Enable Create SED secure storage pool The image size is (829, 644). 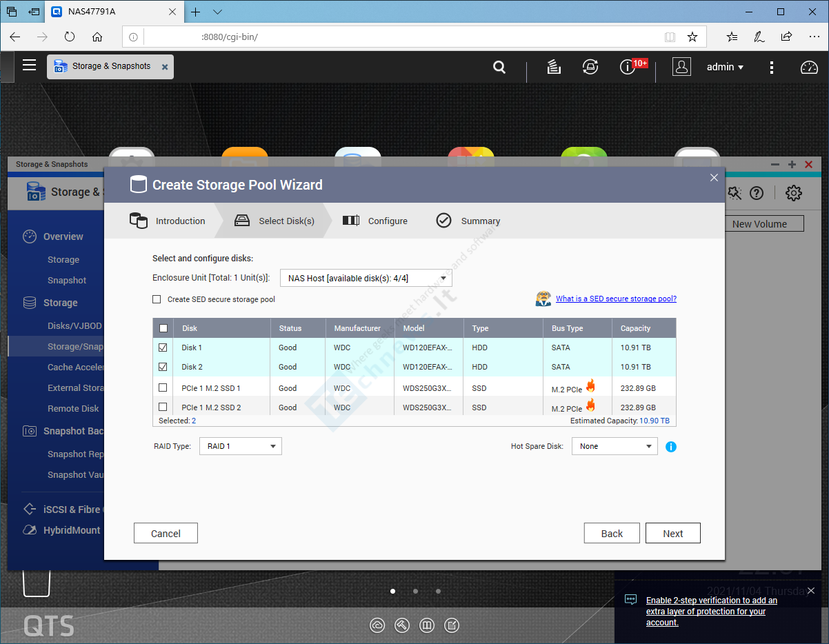point(157,299)
